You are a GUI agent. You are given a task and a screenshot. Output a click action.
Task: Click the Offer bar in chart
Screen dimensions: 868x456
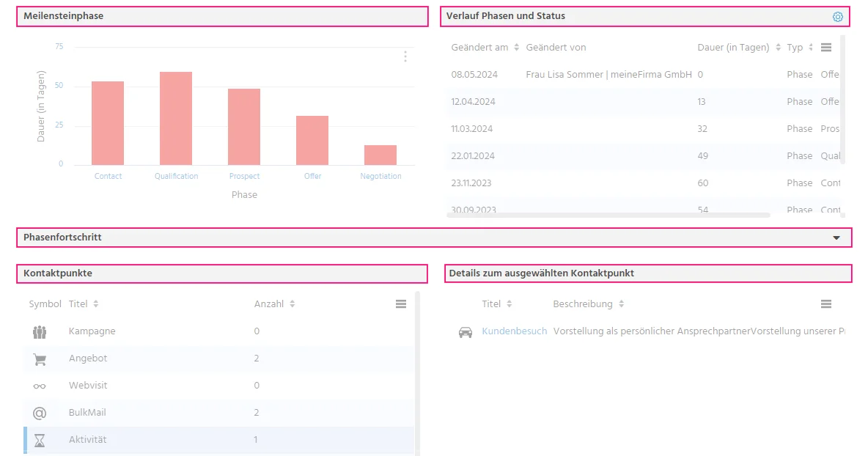312,141
